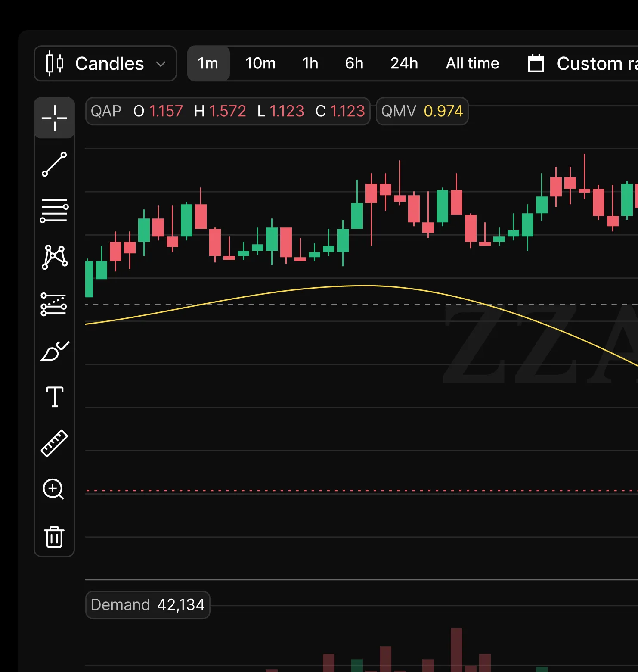Click the red dotted price level line

(x=362, y=490)
